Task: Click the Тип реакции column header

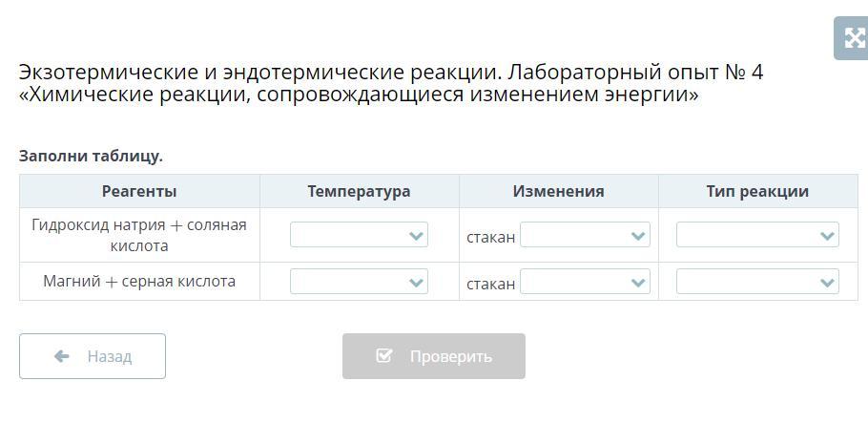Action: pyautogui.click(x=757, y=191)
